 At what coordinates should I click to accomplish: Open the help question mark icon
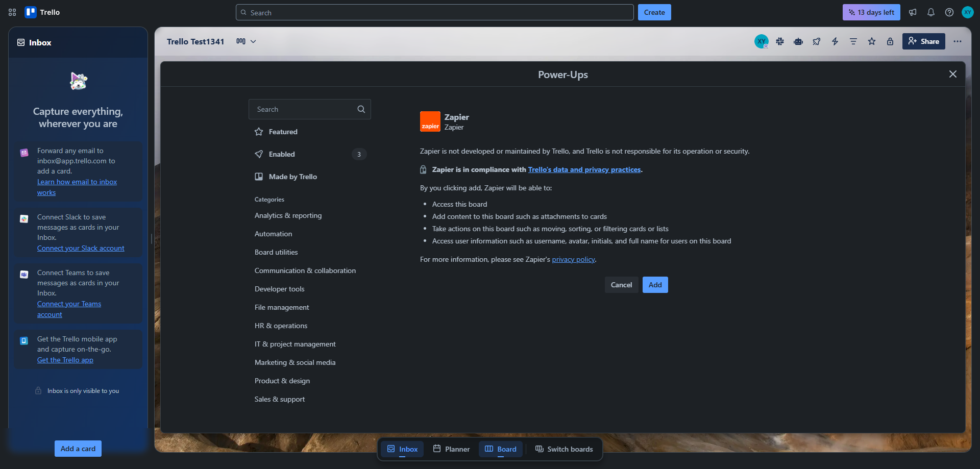949,12
